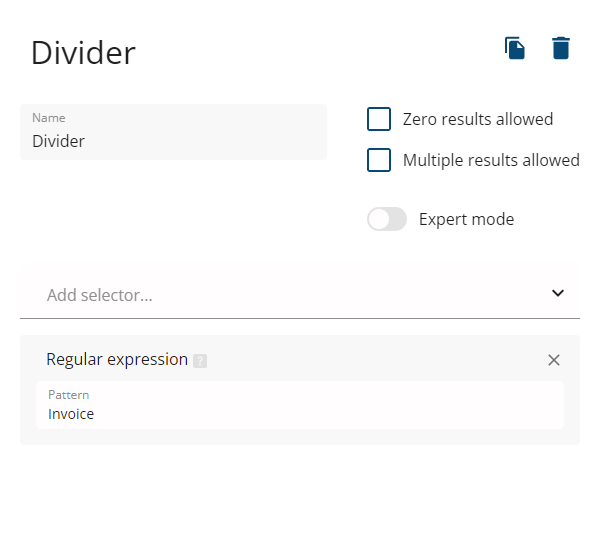603x558 pixels.
Task: Click the Divider page title heading
Action: coord(83,53)
